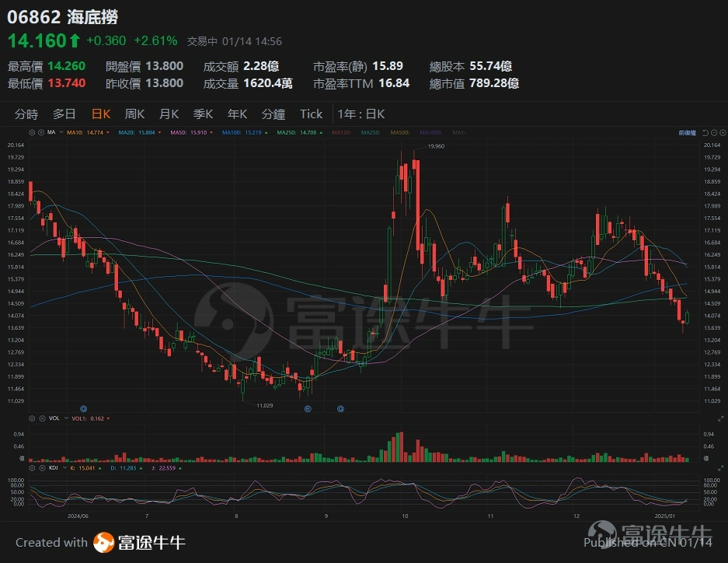Expand the KDJ indicator dropdown arrow
The image size is (728, 563).
tap(64, 468)
